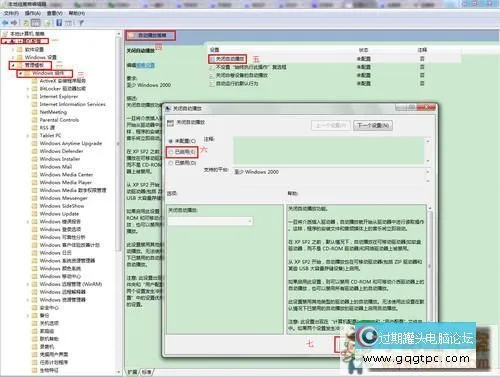Screen dimensions: 500x377
Task: Click the policy icon in the dialog header
Action: pyautogui.click(x=170, y=123)
